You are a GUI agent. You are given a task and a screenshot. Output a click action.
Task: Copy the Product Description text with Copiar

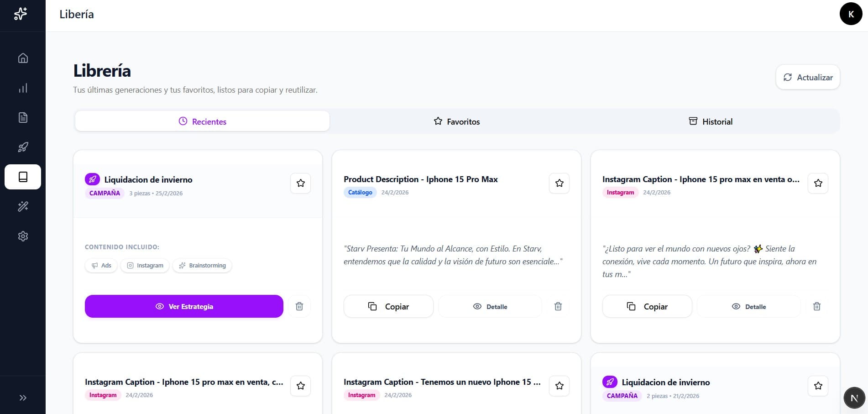click(388, 306)
